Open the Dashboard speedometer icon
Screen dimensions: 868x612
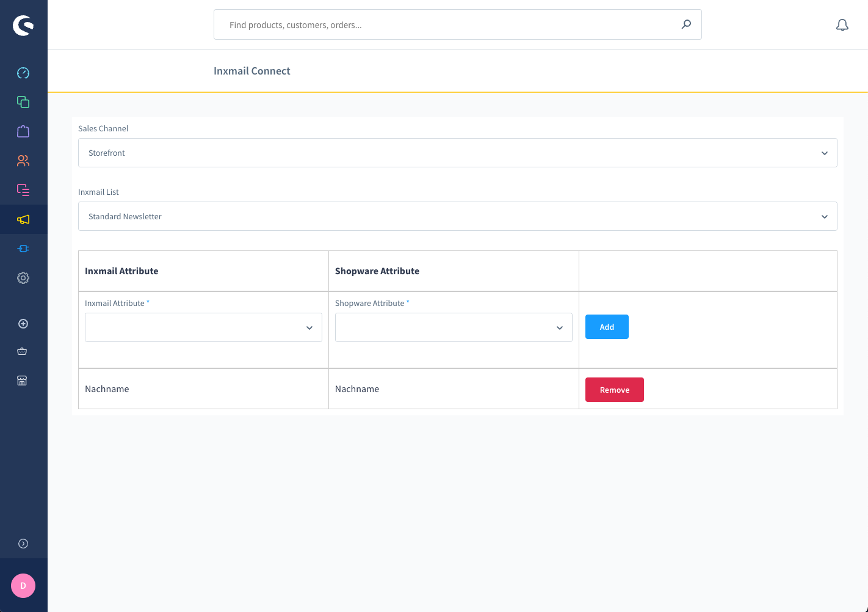(x=23, y=73)
